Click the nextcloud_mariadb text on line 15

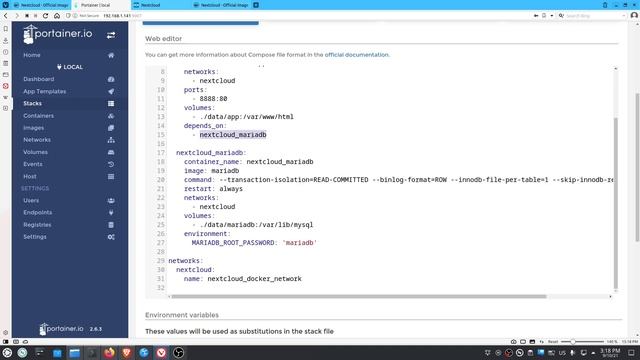click(x=233, y=135)
